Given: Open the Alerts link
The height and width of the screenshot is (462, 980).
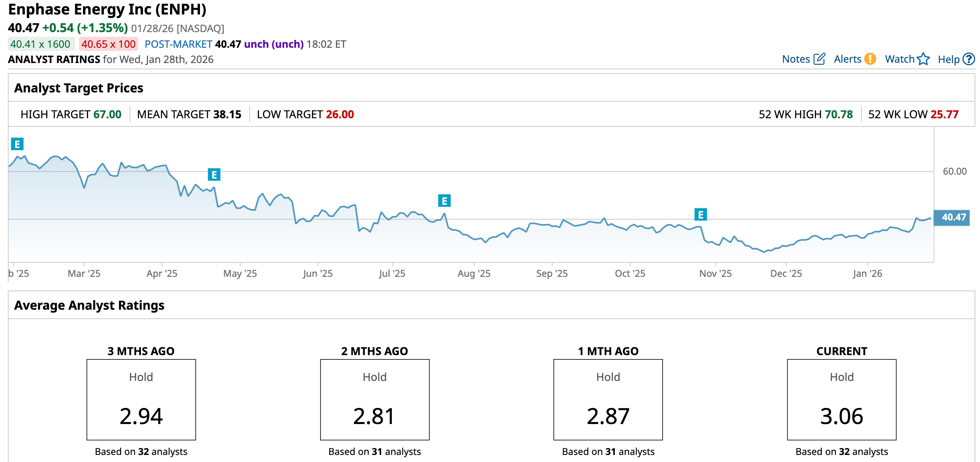Looking at the screenshot, I should [x=847, y=59].
